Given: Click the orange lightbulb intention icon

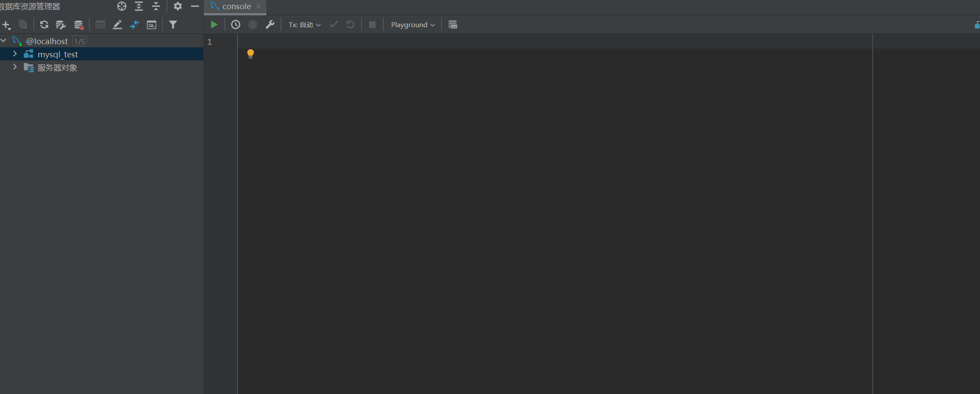Looking at the screenshot, I should pos(250,54).
